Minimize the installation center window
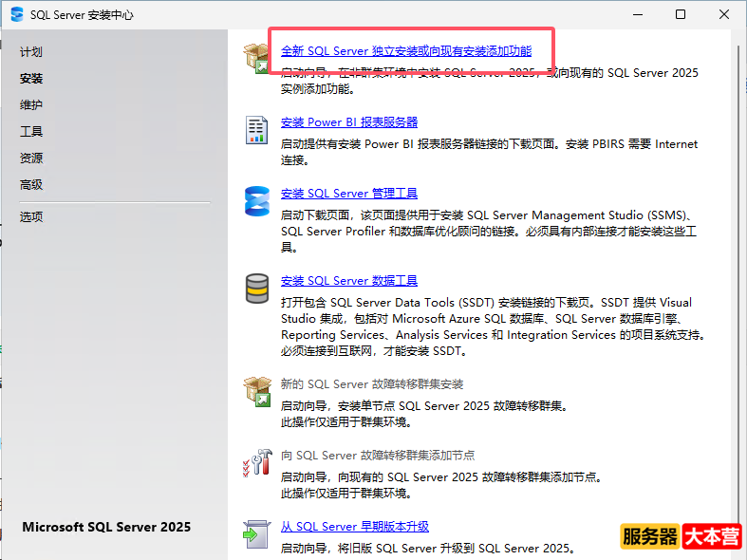The width and height of the screenshot is (747, 560). [x=638, y=14]
